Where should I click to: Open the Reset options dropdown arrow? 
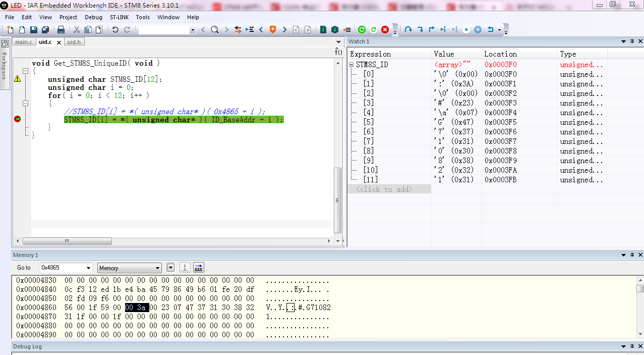pyautogui.click(x=499, y=30)
